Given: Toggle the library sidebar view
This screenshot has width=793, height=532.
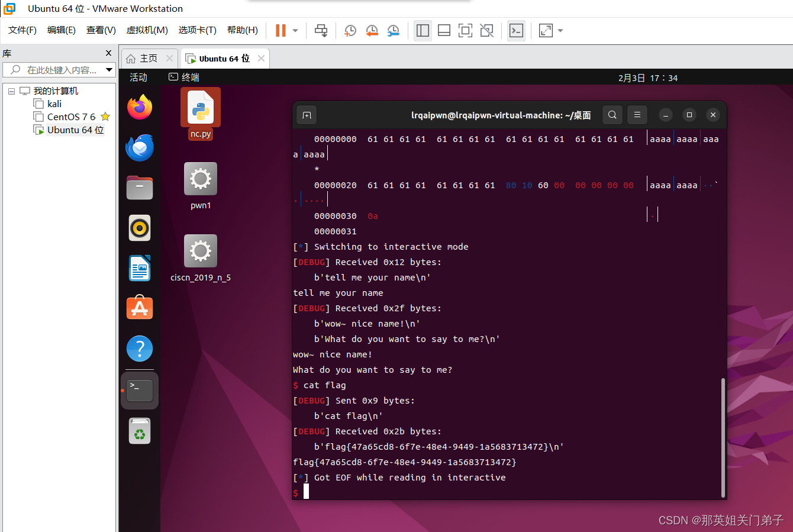Looking at the screenshot, I should point(423,30).
